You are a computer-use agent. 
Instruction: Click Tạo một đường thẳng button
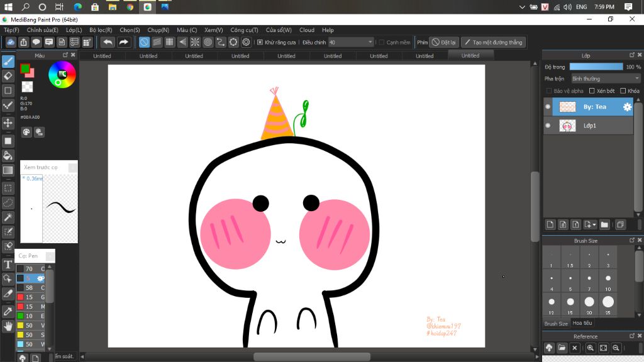pos(493,42)
